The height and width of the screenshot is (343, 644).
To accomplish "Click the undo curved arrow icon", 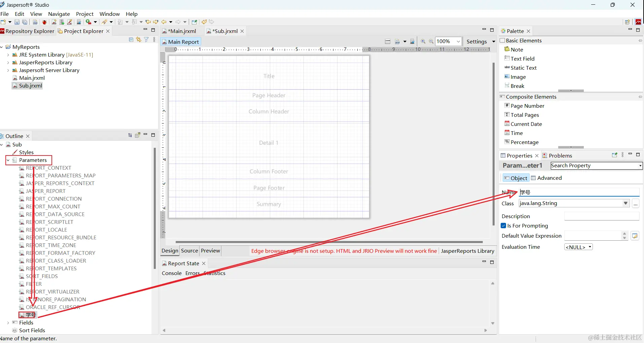I will [x=204, y=22].
